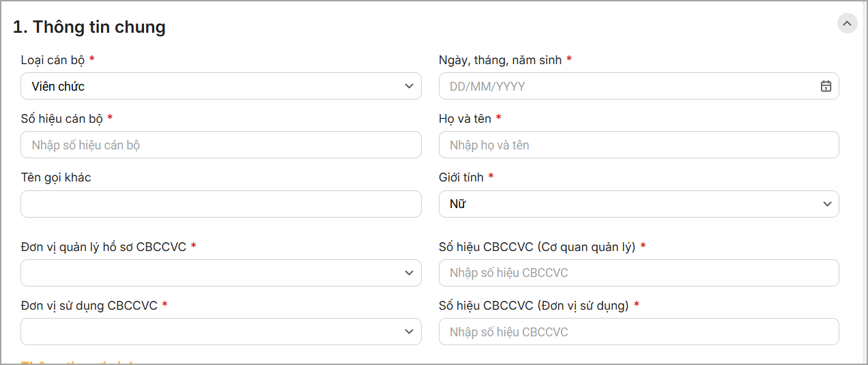Select the Số hiệu cán bộ label text

pos(61,119)
